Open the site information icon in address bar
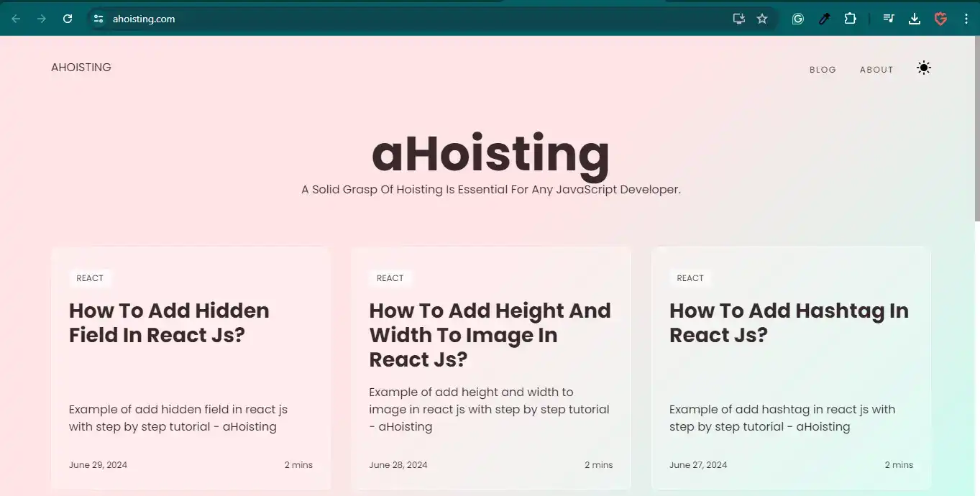This screenshot has width=980, height=496. pos(99,19)
